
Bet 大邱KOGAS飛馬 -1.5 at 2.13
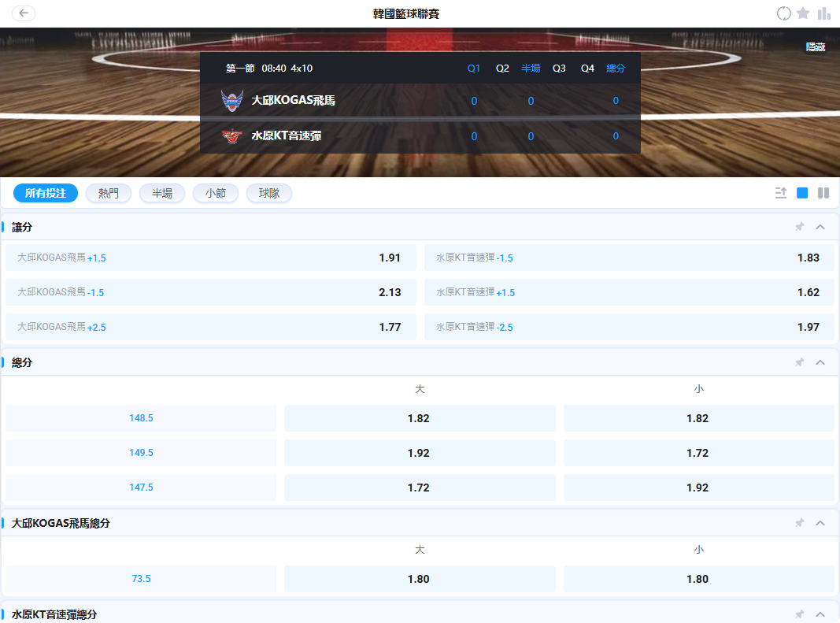210,292
